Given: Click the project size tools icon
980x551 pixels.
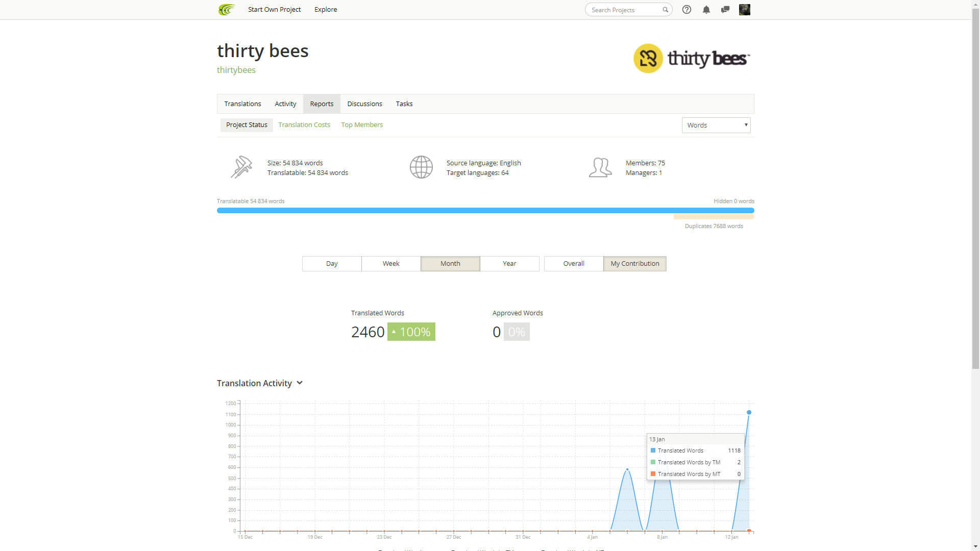Looking at the screenshot, I should point(241,167).
